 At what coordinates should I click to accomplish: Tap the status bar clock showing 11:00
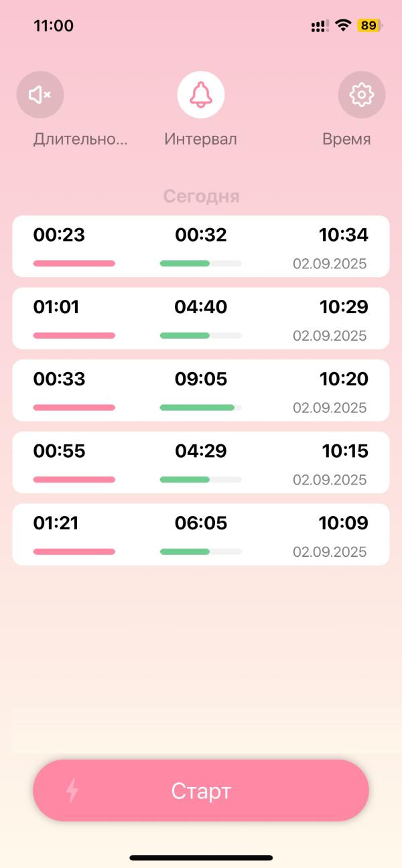[x=54, y=26]
